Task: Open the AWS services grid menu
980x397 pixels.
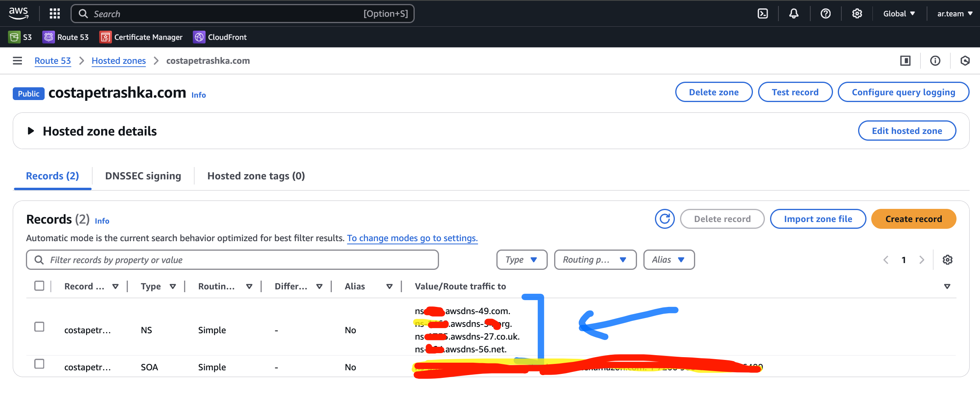Action: [x=55, y=14]
